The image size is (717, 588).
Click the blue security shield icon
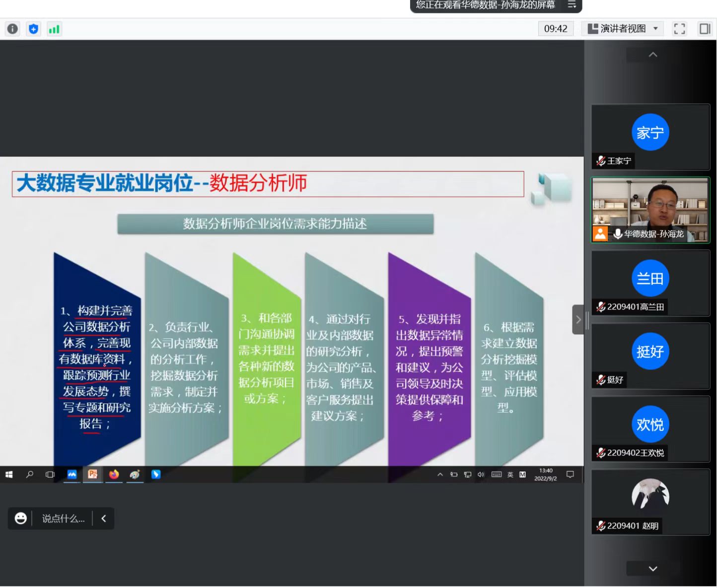tap(33, 29)
